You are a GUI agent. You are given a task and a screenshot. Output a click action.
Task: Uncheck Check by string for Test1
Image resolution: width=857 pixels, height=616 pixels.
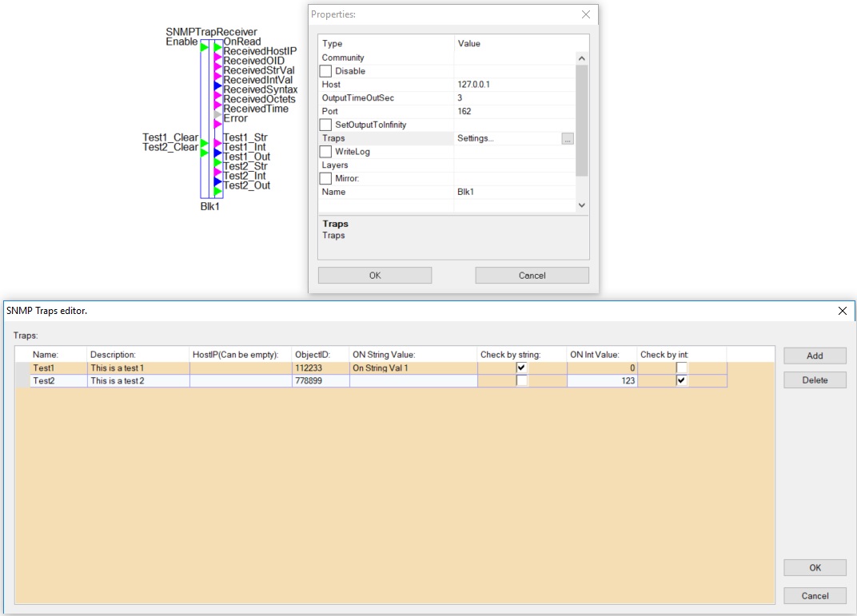(521, 368)
